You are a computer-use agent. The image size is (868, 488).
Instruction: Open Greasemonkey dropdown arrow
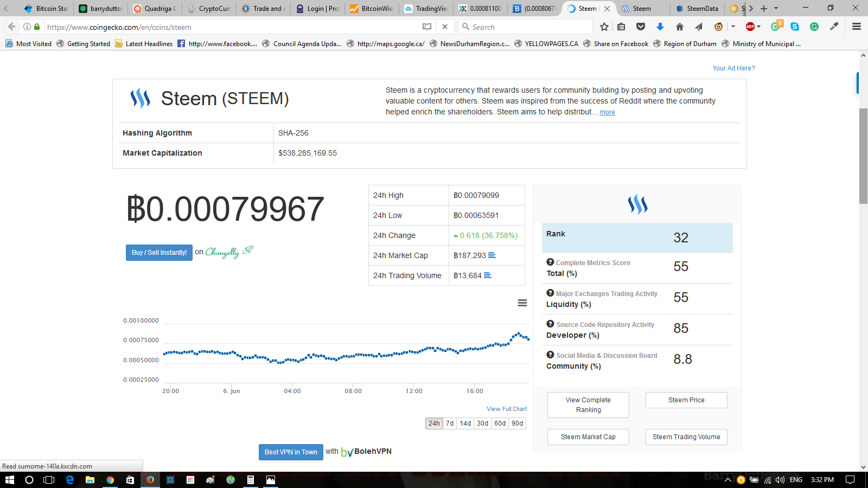coord(733,27)
